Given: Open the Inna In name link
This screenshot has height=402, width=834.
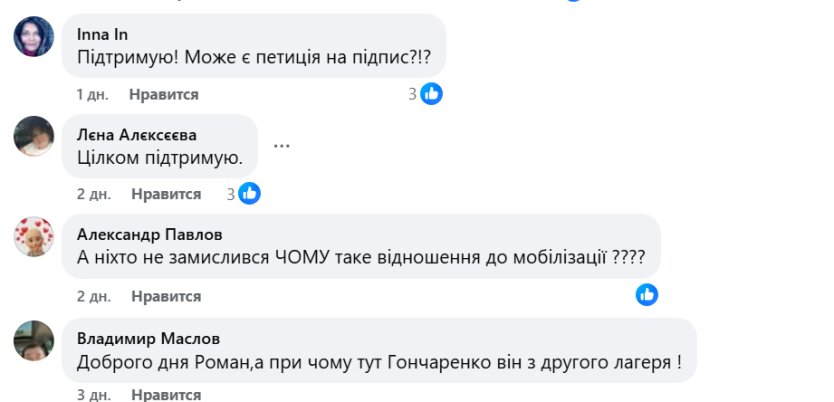Looking at the screenshot, I should (101, 32).
